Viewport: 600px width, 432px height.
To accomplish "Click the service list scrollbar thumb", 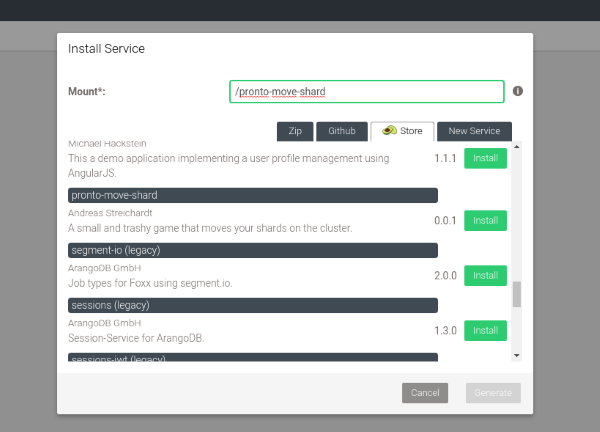I will coord(517,295).
